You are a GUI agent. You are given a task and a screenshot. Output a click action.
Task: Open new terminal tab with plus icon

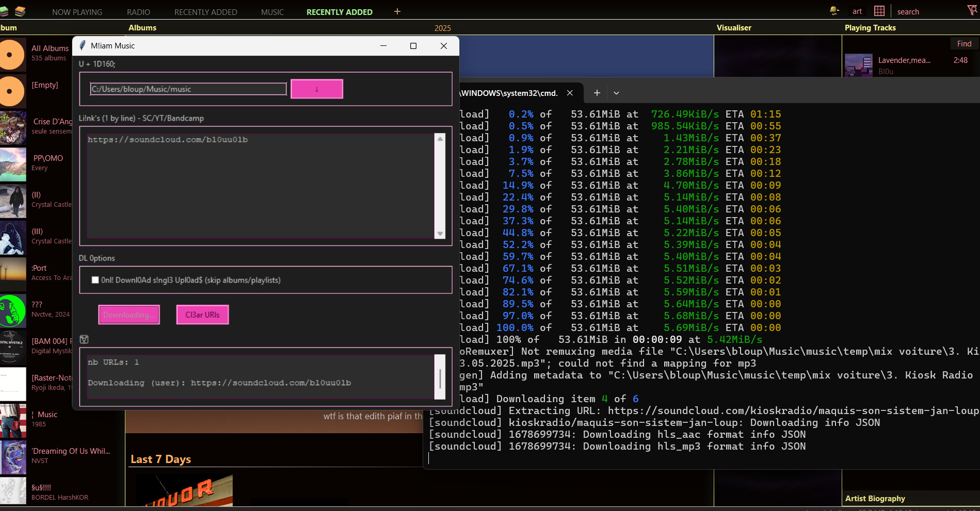pos(597,93)
